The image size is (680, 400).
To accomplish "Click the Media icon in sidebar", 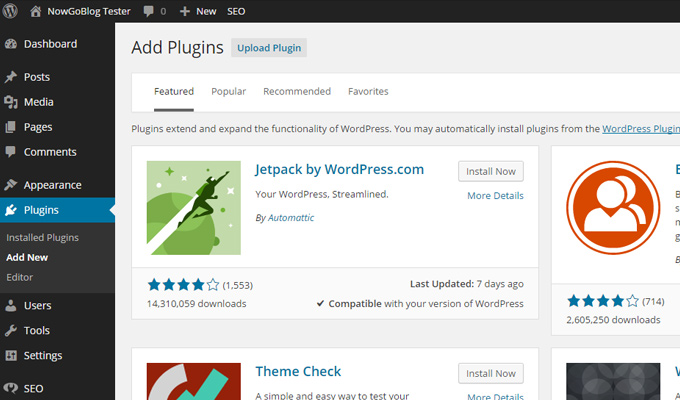I will pyautogui.click(x=11, y=102).
